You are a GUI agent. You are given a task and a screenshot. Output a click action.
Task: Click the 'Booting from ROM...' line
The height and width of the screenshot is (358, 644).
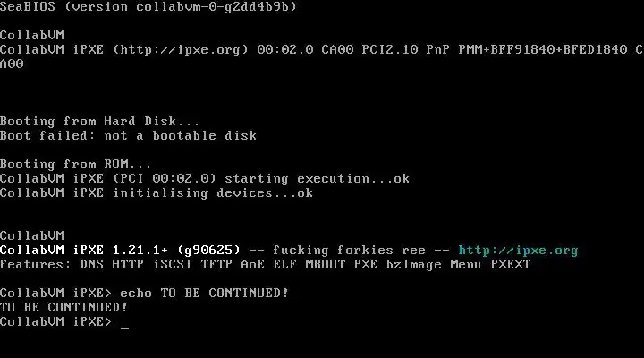75,165
